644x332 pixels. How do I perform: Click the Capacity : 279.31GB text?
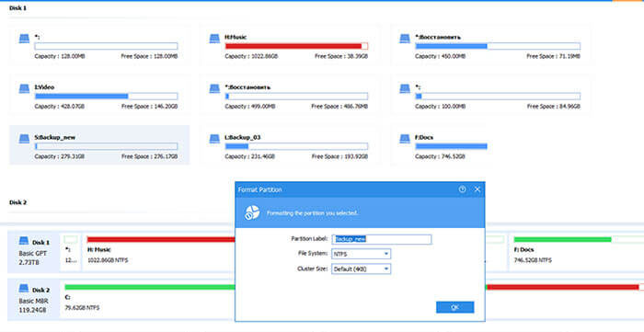[x=60, y=156]
